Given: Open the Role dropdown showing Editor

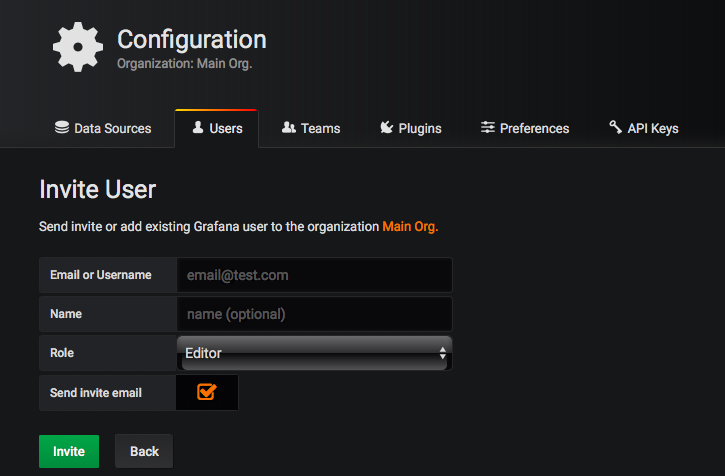Looking at the screenshot, I should click(314, 353).
